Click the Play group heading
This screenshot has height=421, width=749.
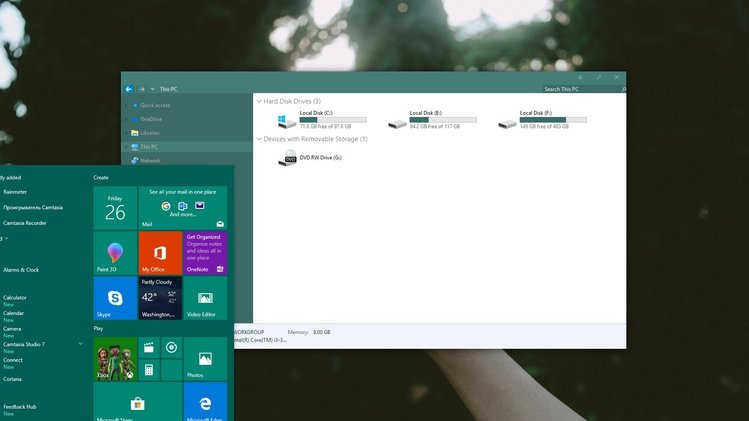(x=98, y=329)
